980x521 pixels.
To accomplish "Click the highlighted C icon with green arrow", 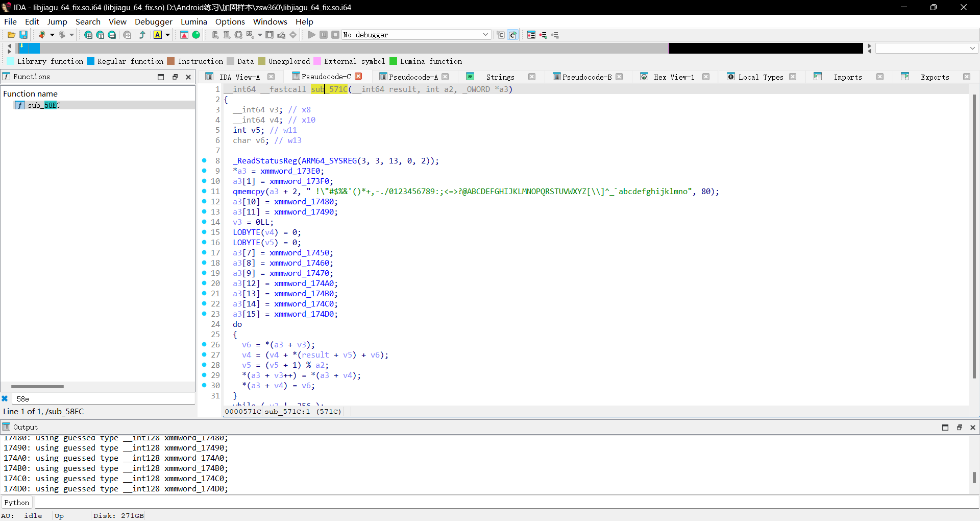I will coord(513,35).
